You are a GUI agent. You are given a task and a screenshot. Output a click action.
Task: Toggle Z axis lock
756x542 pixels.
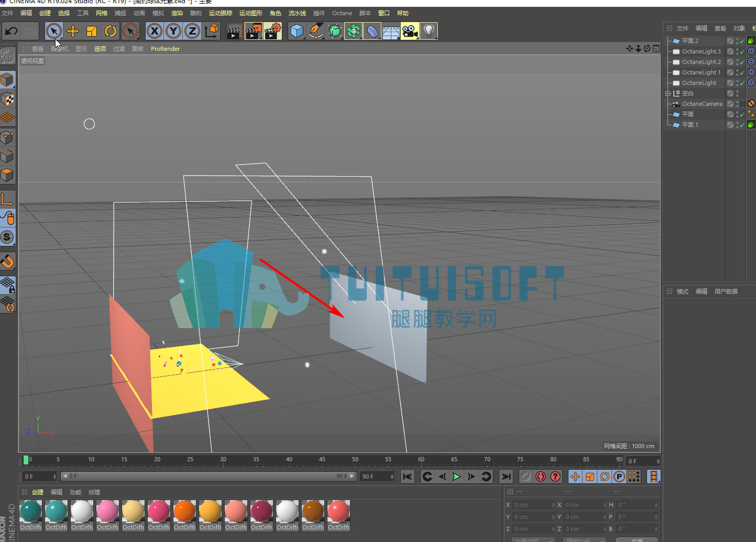coord(192,31)
